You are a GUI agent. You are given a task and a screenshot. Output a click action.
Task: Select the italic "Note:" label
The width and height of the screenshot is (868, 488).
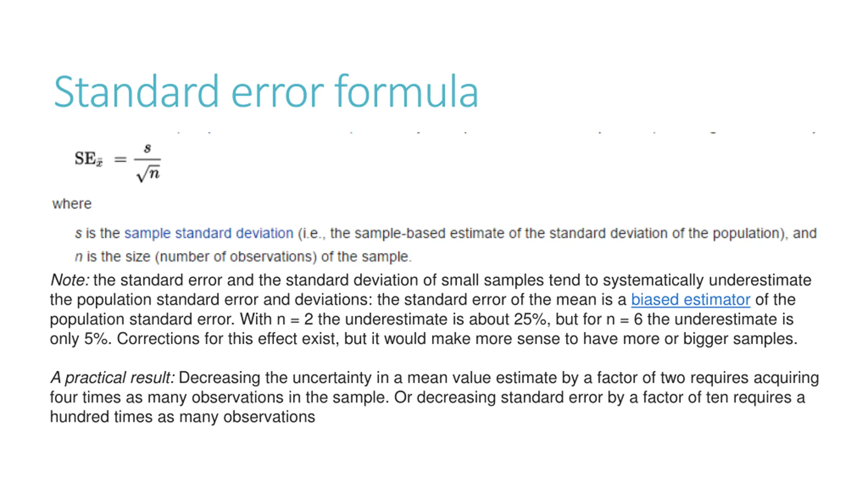point(70,280)
